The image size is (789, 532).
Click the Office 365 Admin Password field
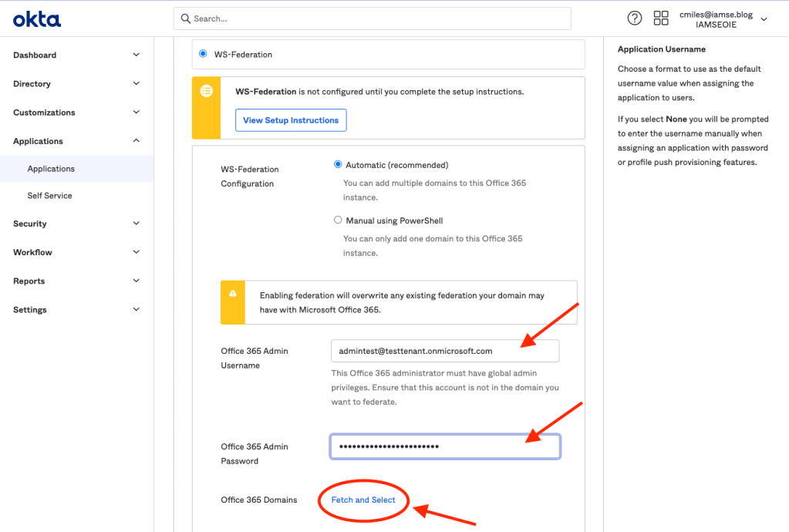[x=444, y=446]
